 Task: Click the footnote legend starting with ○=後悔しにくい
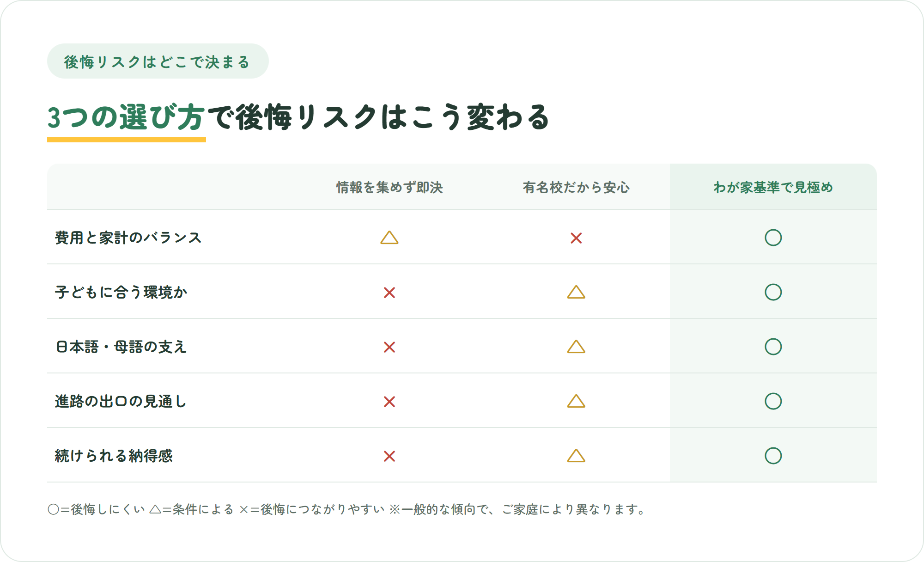[x=346, y=509]
